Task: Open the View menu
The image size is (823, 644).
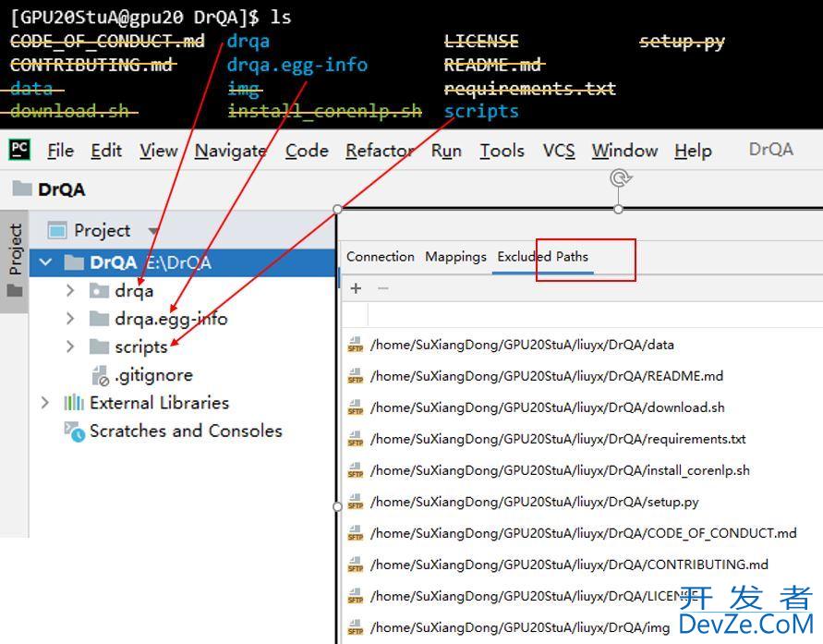Action: [159, 151]
